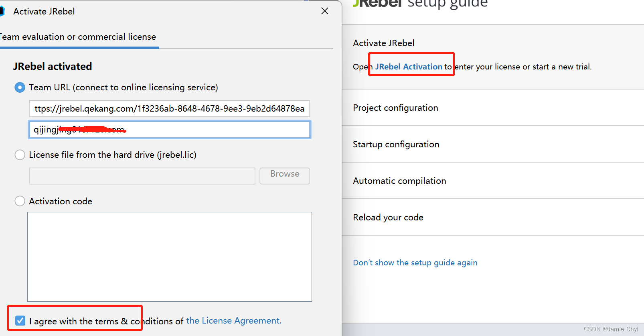Open the JRebel Activation link in setup guide

[409, 67]
